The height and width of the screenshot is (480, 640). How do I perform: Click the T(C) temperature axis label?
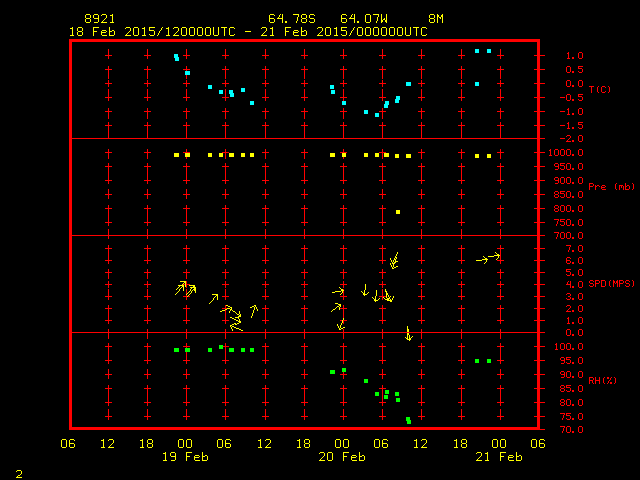(599, 89)
